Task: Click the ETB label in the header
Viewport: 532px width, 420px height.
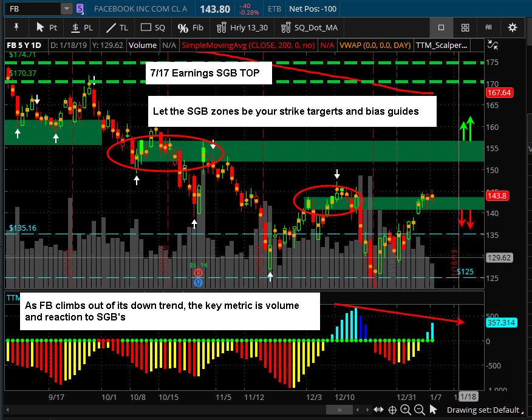Action: [x=275, y=9]
